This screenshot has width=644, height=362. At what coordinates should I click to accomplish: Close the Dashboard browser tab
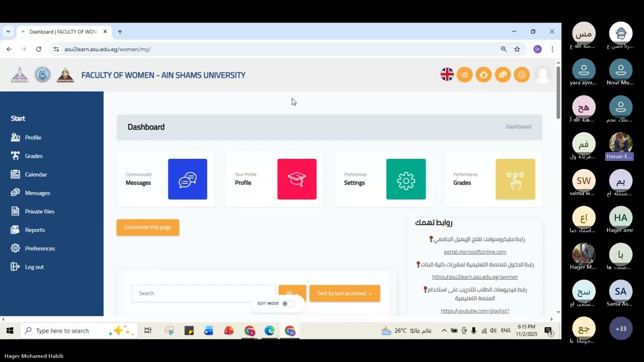pyautogui.click(x=105, y=32)
